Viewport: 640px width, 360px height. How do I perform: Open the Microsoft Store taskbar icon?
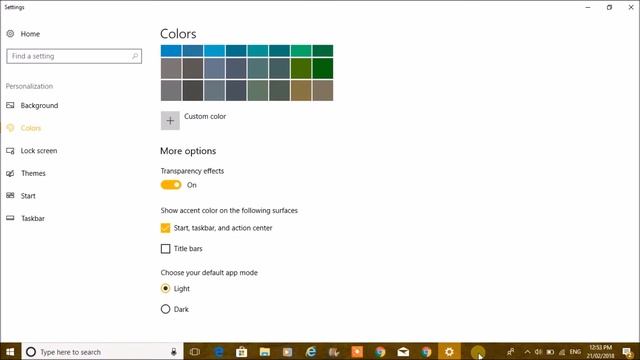coord(242,352)
